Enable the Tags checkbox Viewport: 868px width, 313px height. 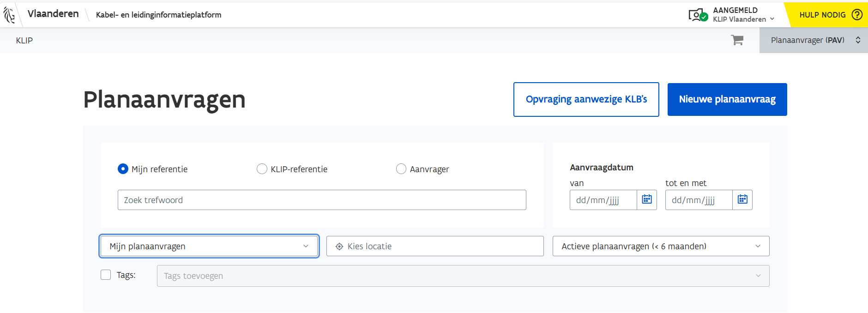click(x=106, y=275)
